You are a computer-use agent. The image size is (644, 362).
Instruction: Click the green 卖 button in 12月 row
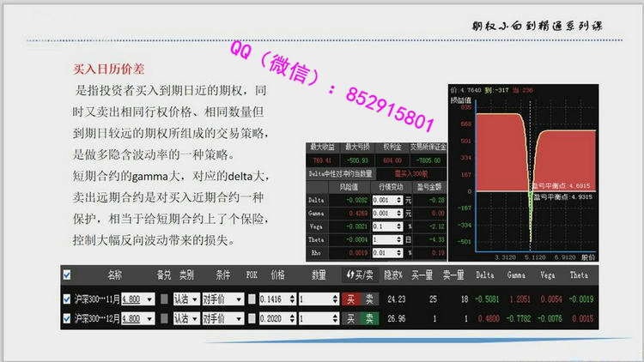(368, 318)
